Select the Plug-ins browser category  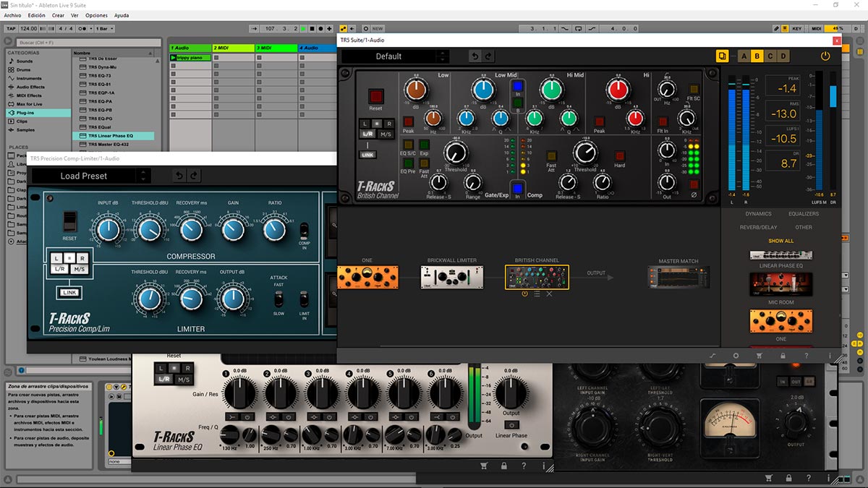39,113
